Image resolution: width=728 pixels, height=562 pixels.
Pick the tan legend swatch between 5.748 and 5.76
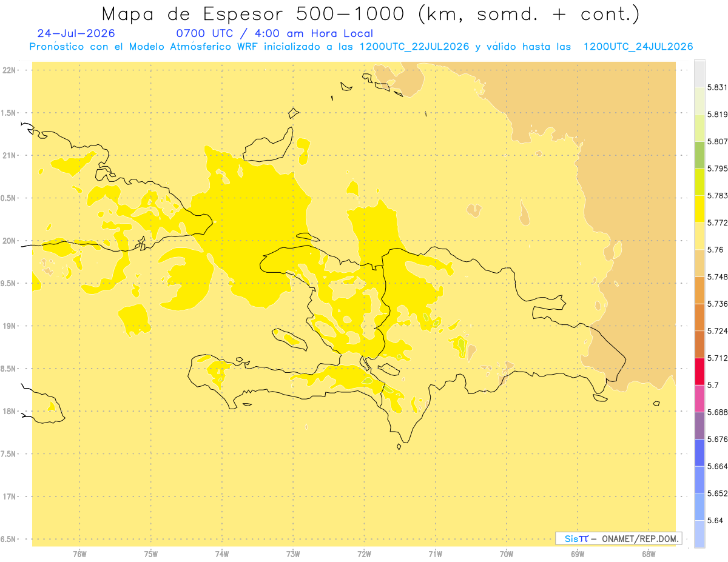699,263
